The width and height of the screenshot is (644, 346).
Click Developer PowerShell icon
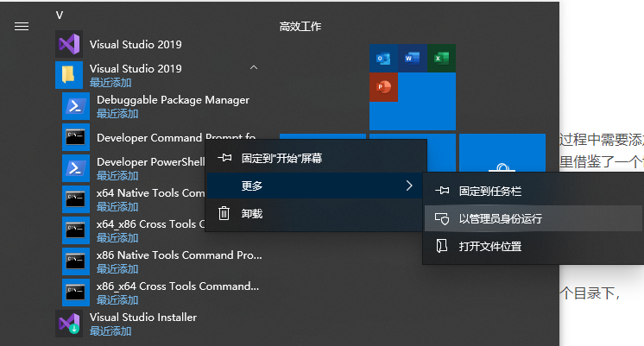[x=76, y=168]
